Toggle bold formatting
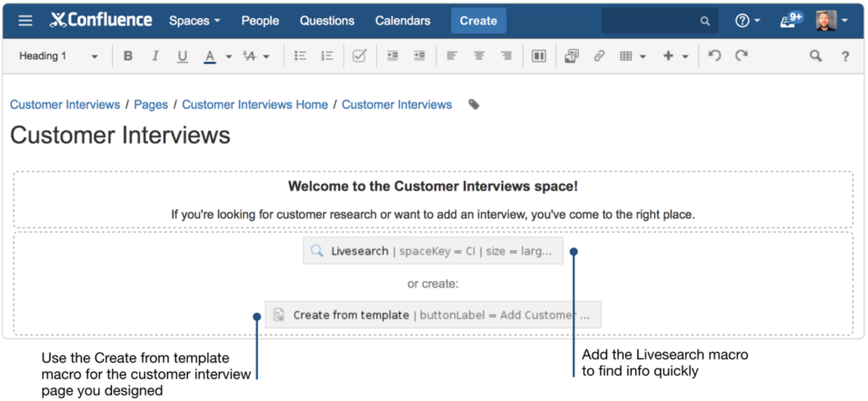The height and width of the screenshot is (401, 868). (x=128, y=56)
